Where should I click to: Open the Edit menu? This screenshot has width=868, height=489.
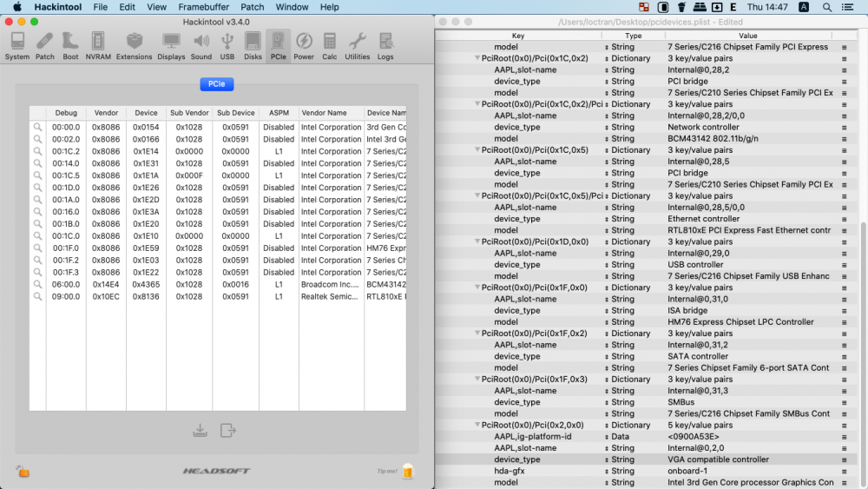127,7
